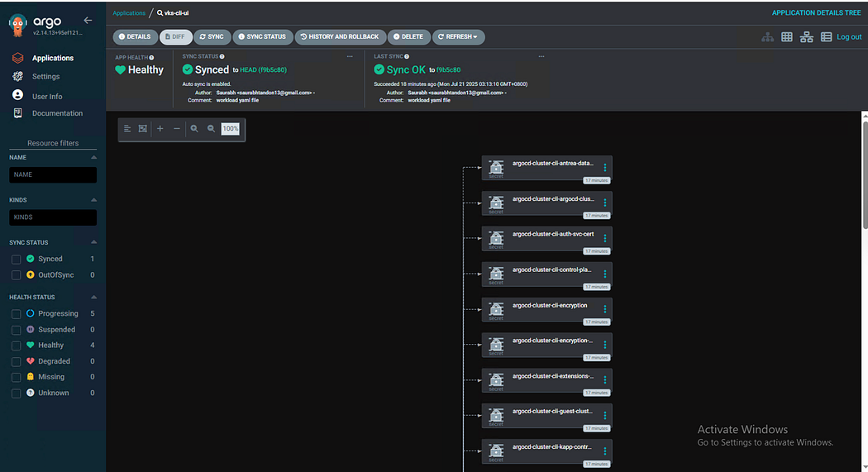Open menu for argocd-cluster-cli-control-pla node
868x472 pixels.
point(604,274)
